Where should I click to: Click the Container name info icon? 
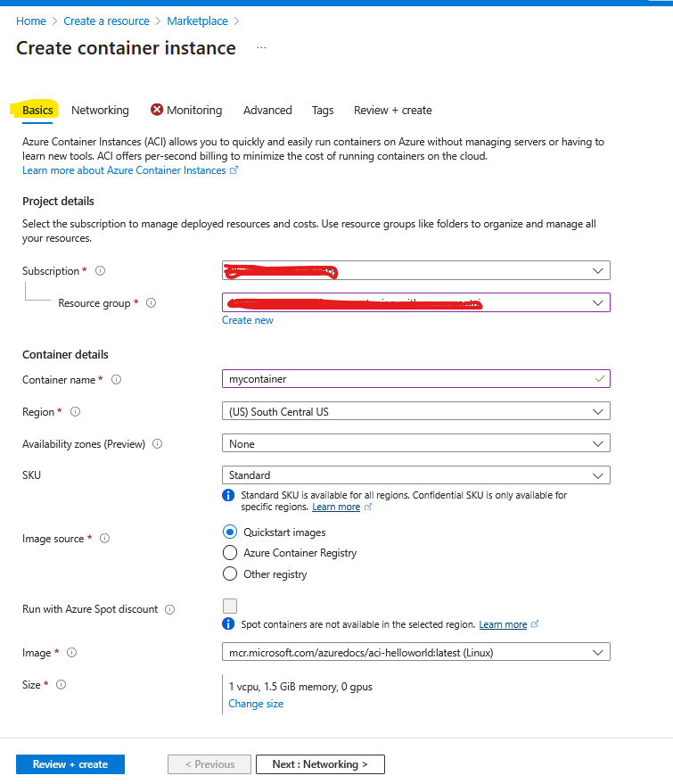116,379
